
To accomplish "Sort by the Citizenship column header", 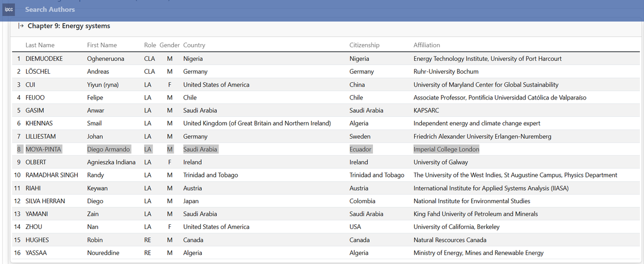I will click(364, 45).
